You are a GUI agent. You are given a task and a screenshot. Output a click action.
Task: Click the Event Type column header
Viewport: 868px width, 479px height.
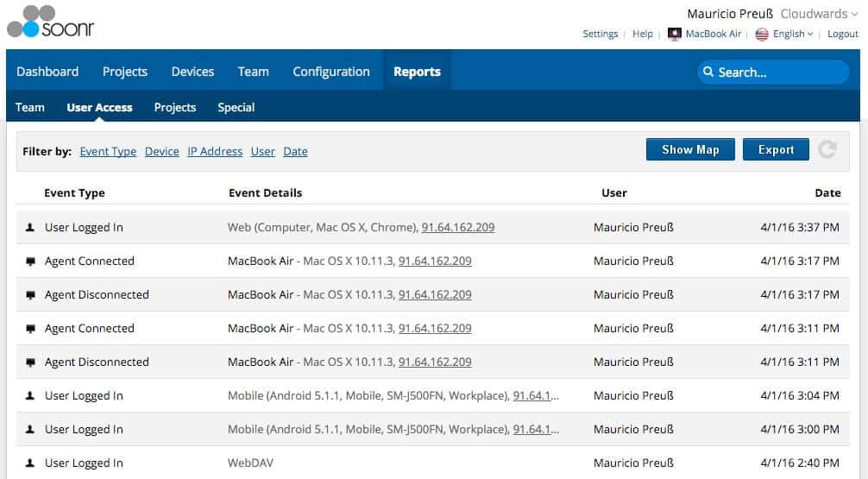pyautogui.click(x=75, y=192)
